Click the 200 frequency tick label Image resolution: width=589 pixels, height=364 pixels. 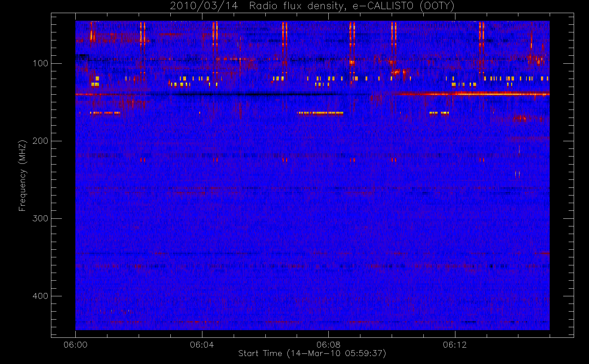pos(40,141)
